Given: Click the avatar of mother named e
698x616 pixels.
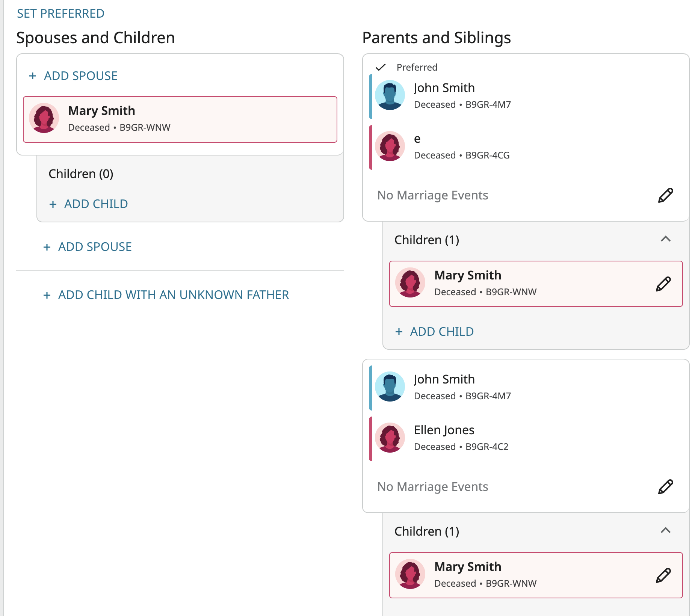Looking at the screenshot, I should pos(390,146).
